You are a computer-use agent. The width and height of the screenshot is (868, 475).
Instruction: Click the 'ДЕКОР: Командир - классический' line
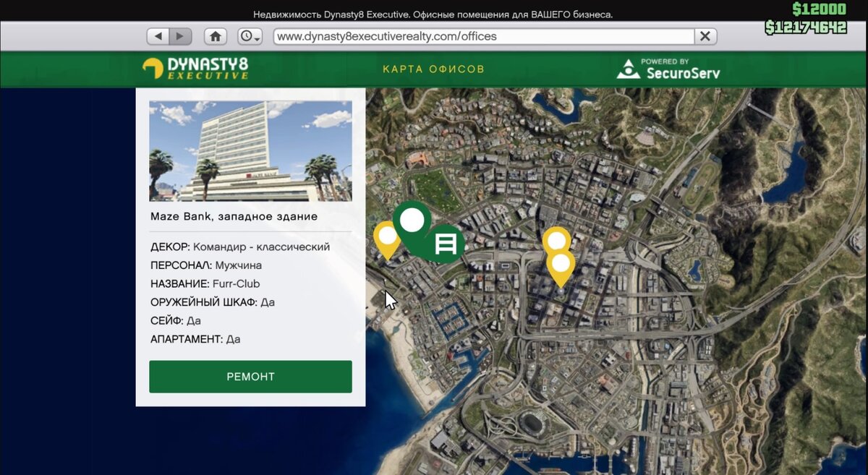[240, 247]
